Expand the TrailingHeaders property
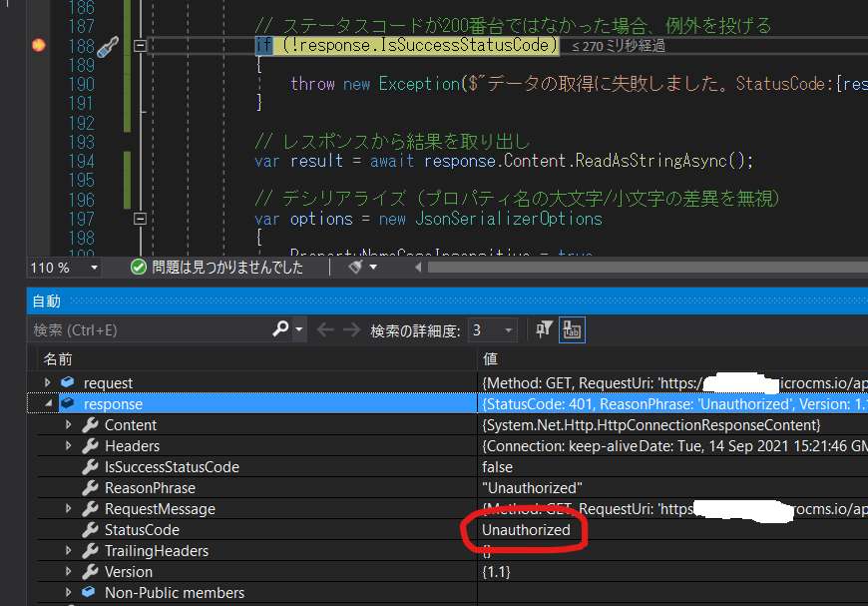 tap(68, 550)
